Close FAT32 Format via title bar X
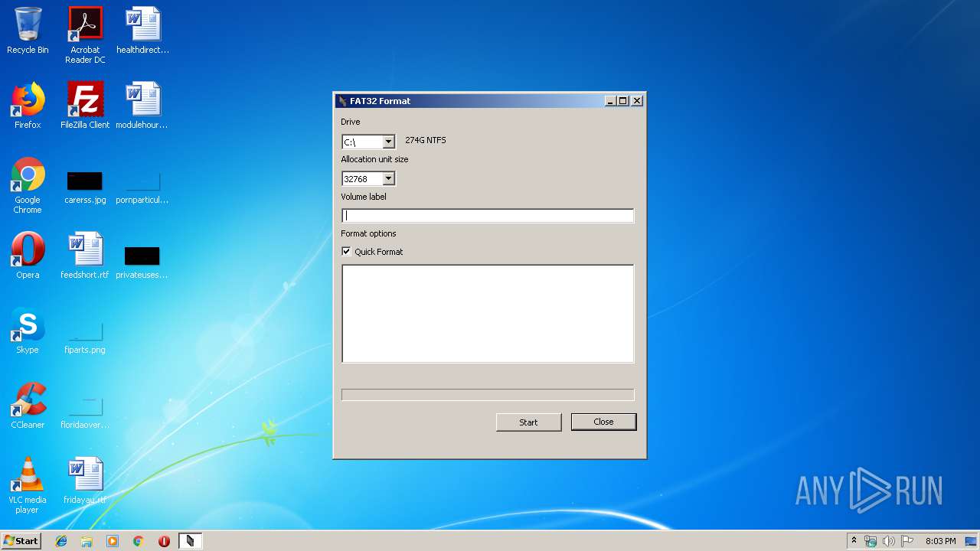Screen dimensions: 980x551 (637, 101)
